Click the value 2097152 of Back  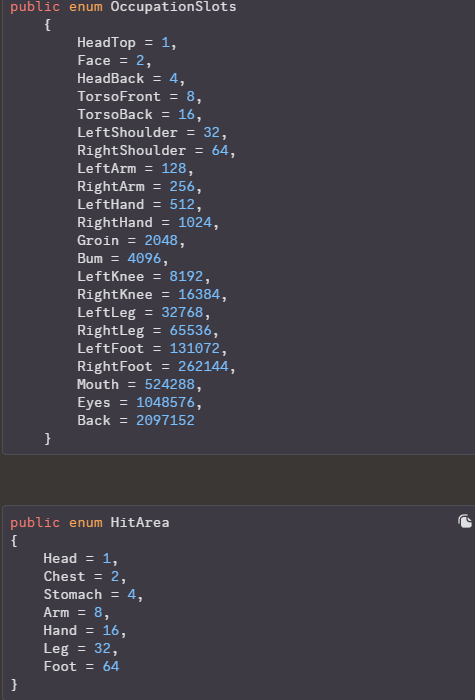pos(165,420)
